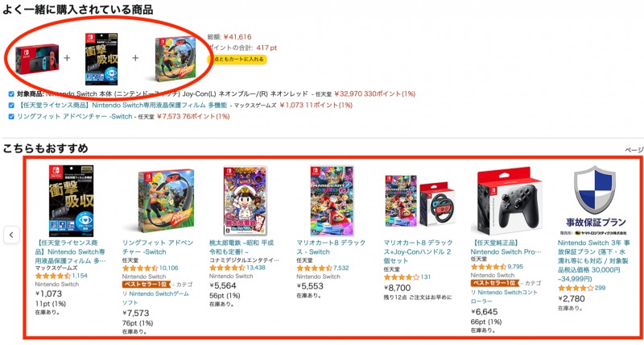The image size is (644, 345).
Task: Go to previous recommendations page arrow
Action: coord(11,235)
